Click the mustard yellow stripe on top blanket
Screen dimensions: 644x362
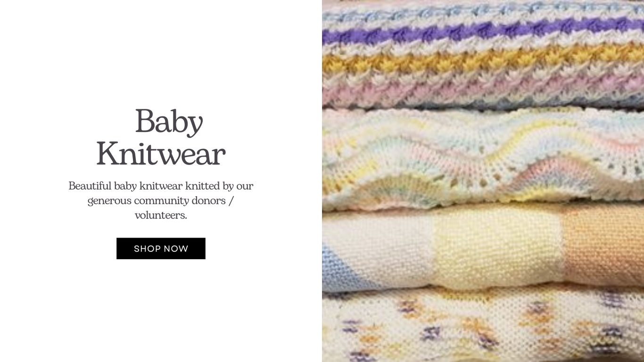pos(483,61)
